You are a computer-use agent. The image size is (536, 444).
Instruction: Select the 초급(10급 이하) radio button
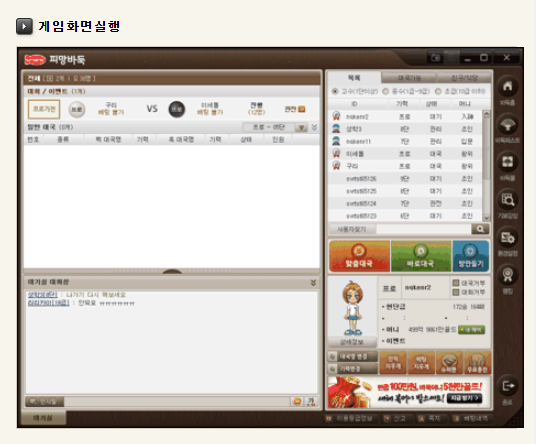click(438, 91)
